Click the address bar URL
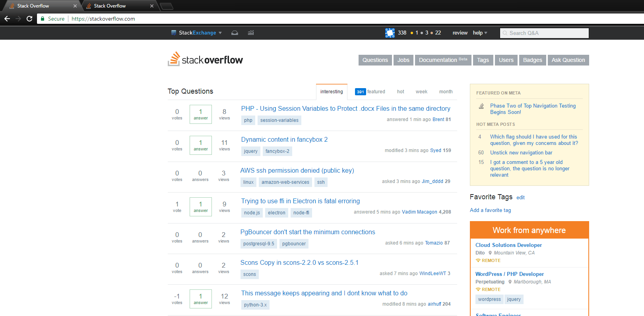This screenshot has width=644, height=316. [x=103, y=19]
